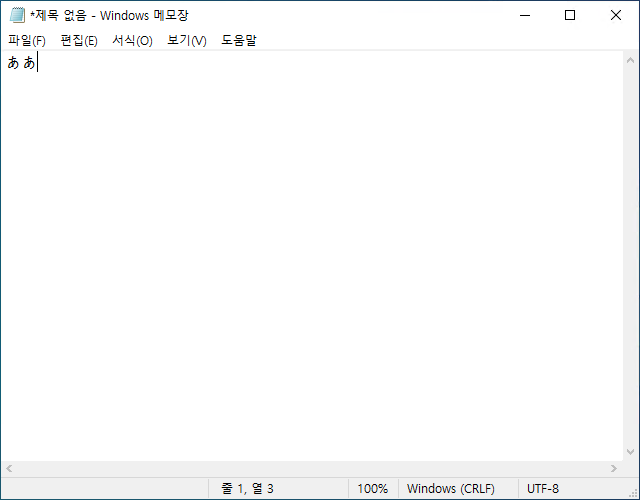Viewport: 640px width, 500px height.
Task: Click the *제목 없음 - Windows 메모장 window title
Action: coord(109,16)
